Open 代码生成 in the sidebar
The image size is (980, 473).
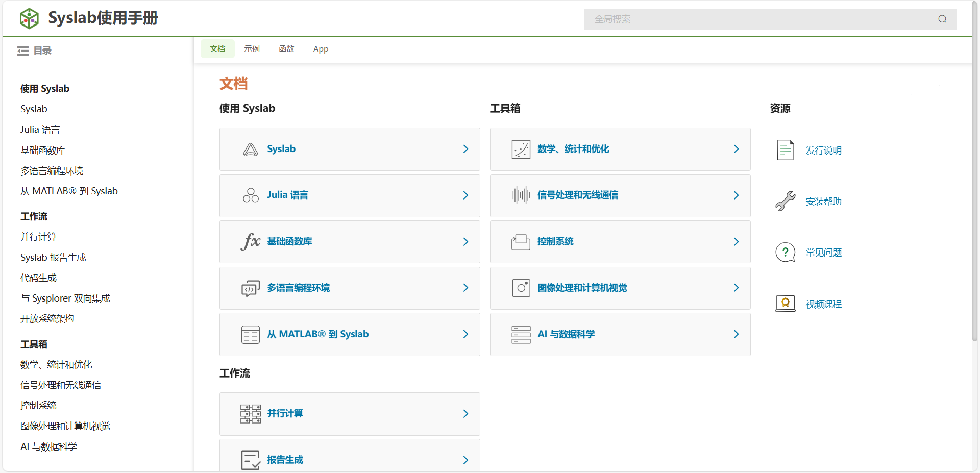38,278
